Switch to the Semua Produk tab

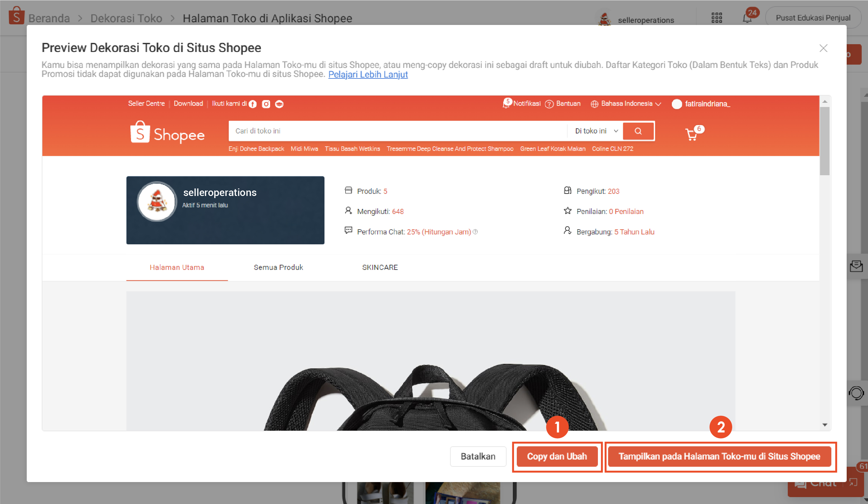coord(278,267)
